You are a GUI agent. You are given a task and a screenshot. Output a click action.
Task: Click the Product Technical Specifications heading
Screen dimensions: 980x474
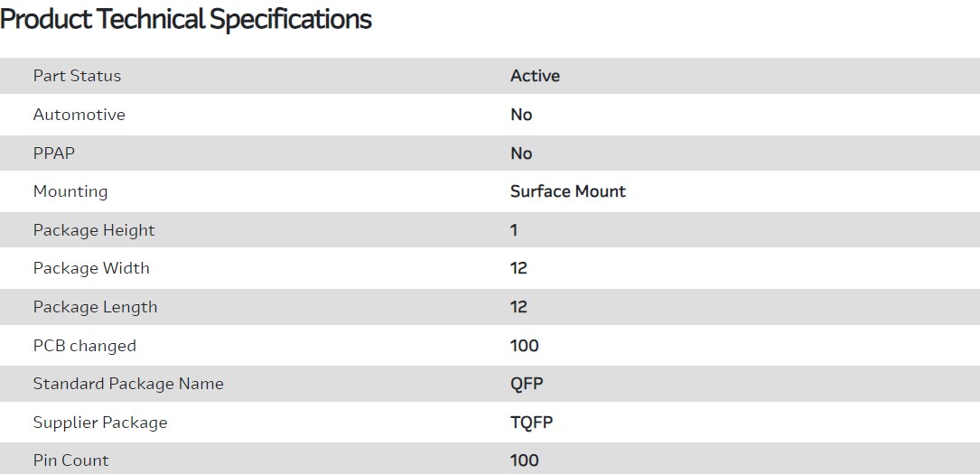click(186, 19)
